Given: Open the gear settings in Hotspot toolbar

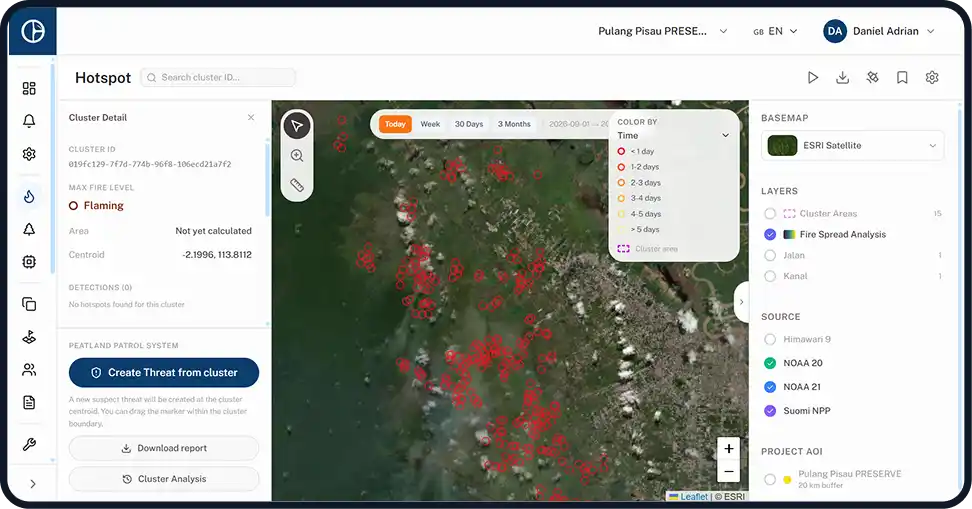Looking at the screenshot, I should pyautogui.click(x=932, y=77).
